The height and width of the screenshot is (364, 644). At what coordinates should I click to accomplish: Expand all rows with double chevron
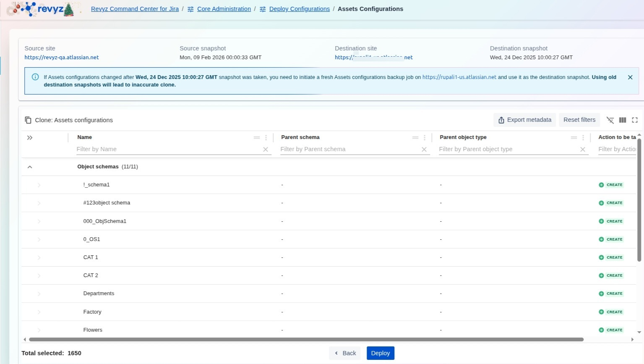tap(30, 138)
